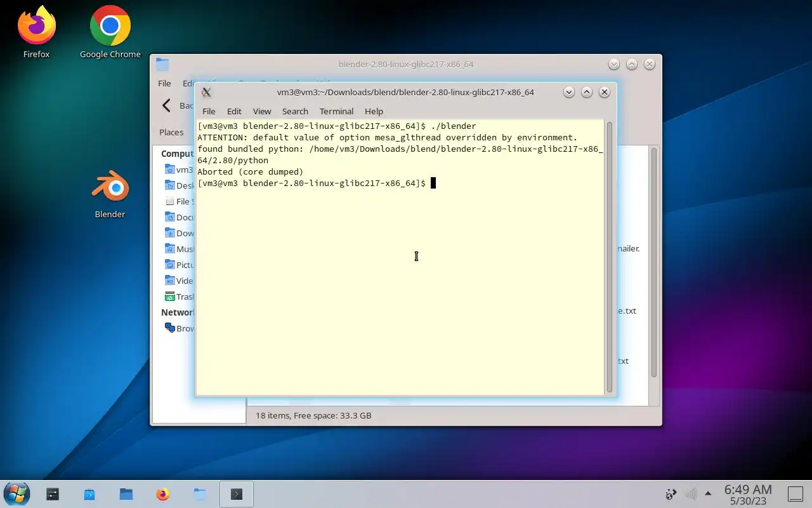This screenshot has height=508, width=812.
Task: Expand hidden system tray icons arrow
Action: click(x=708, y=493)
